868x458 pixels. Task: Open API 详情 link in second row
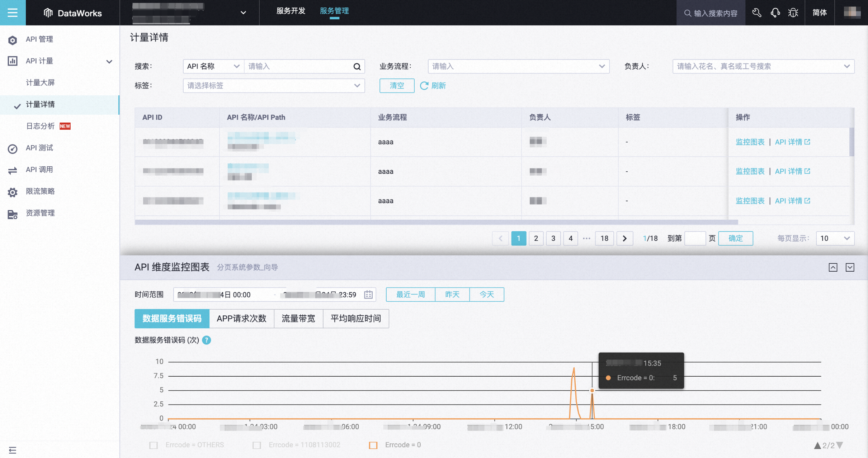792,171
